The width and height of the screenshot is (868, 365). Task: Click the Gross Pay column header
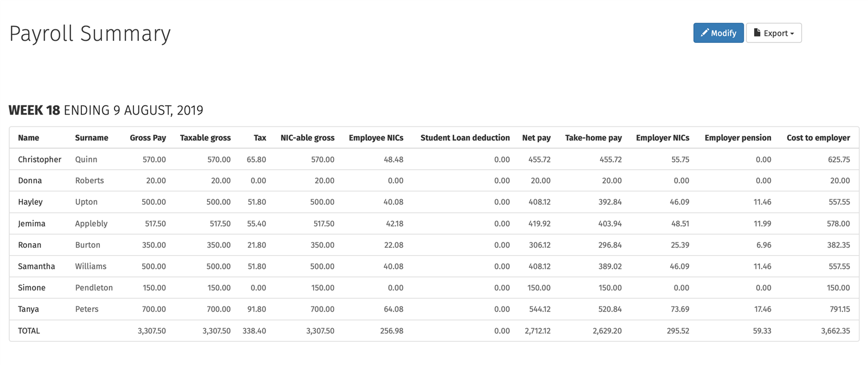click(148, 138)
